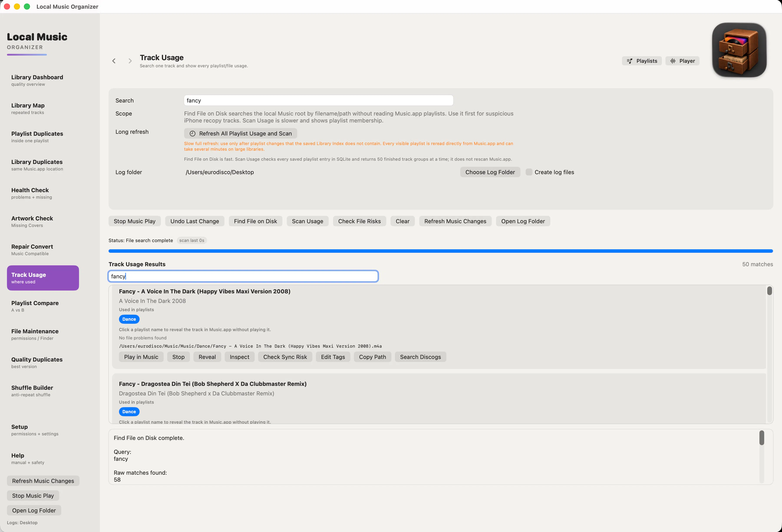The image size is (782, 532).
Task: Reveal the A Voice In The Dark file
Action: pyautogui.click(x=207, y=357)
